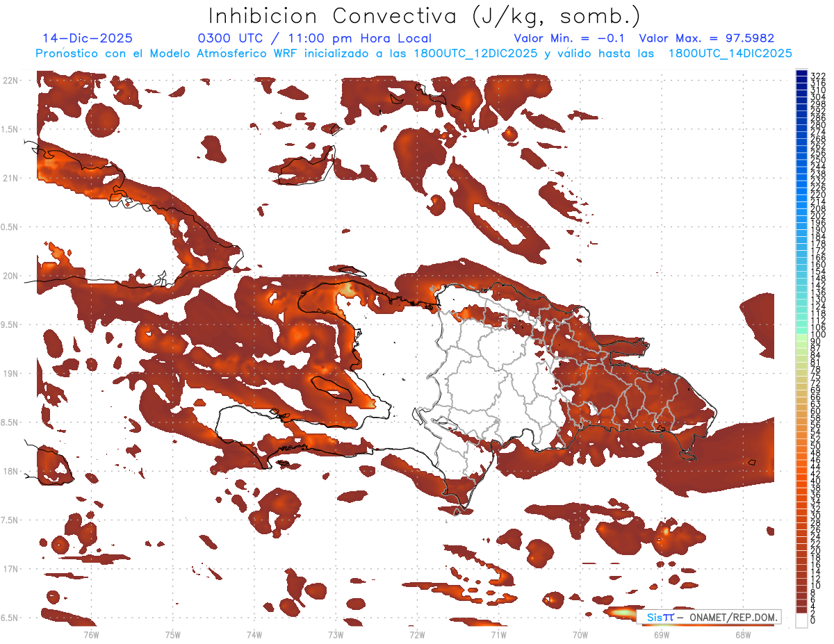Click the 'SisTT - ONAMET/REP.DOM.' credit box
This screenshot has height=644, width=834.
[708, 617]
